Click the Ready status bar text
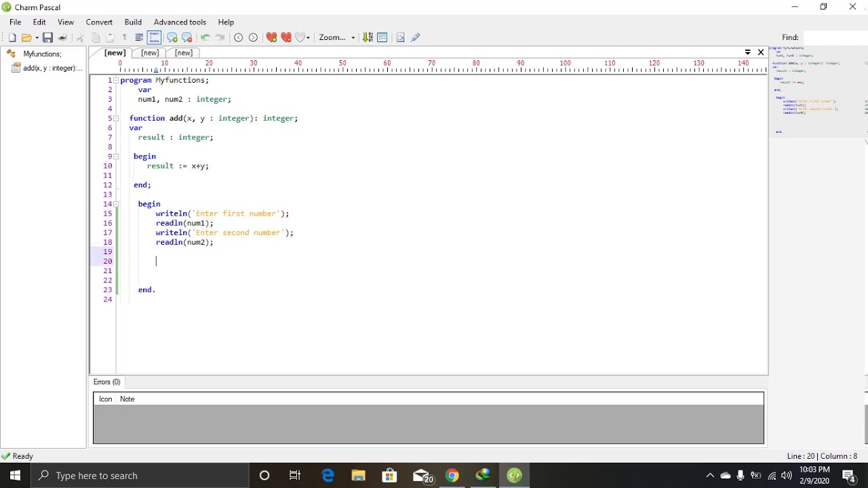 (22, 457)
